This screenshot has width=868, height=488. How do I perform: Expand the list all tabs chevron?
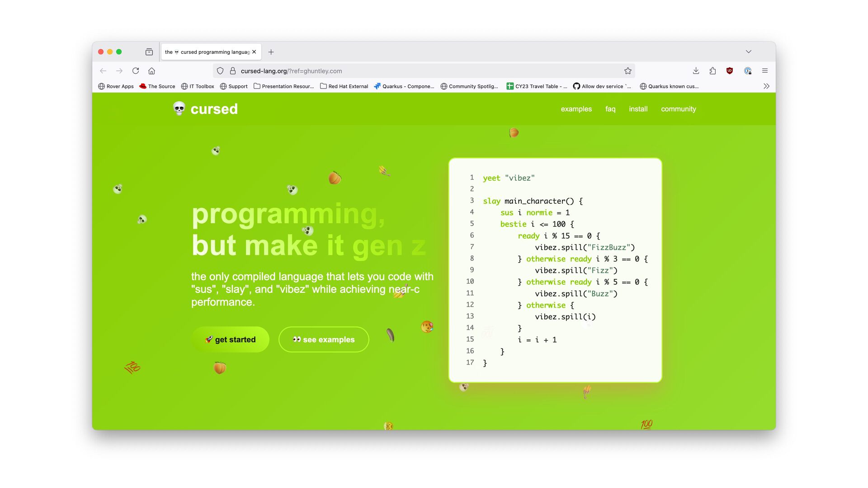click(x=749, y=52)
